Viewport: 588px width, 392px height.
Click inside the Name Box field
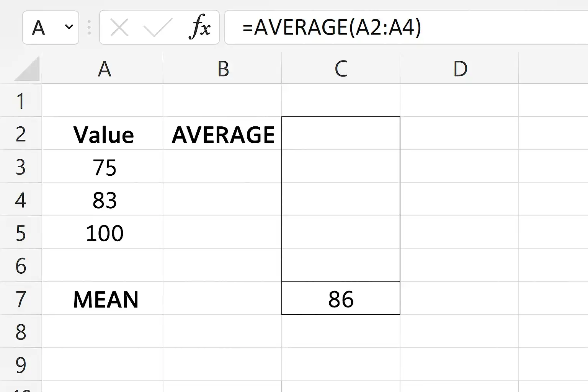coord(42,28)
